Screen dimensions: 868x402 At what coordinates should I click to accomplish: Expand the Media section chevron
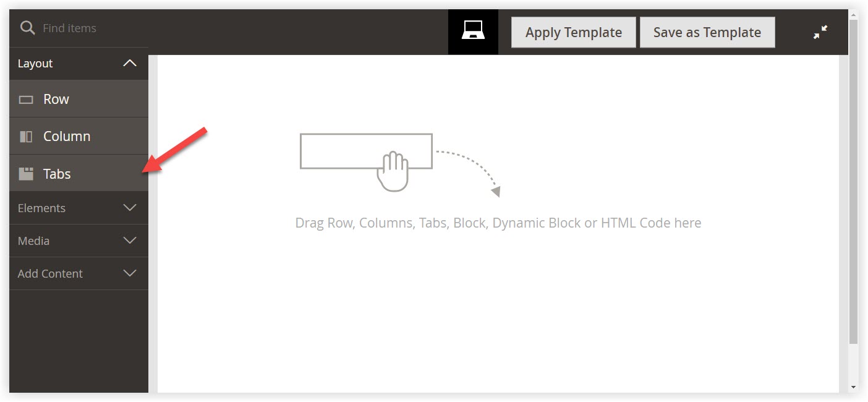pos(130,241)
